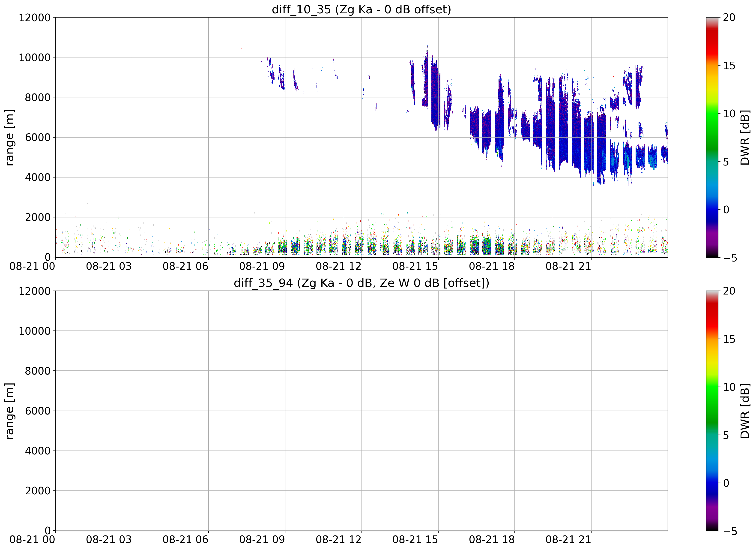Click the title "diff_10_35 (Zg Ka - 0 dB offset)"
The image size is (756, 550).
[361, 9]
